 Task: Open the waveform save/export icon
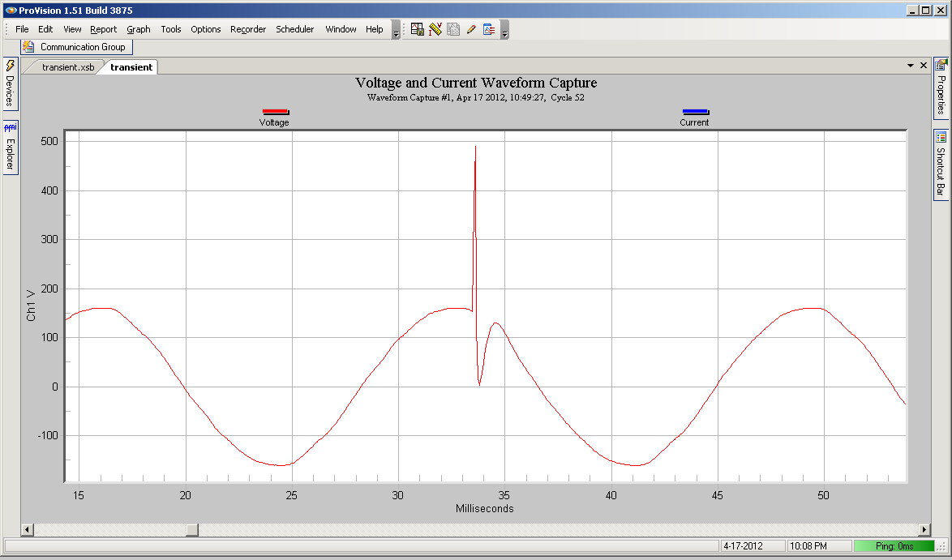point(416,29)
